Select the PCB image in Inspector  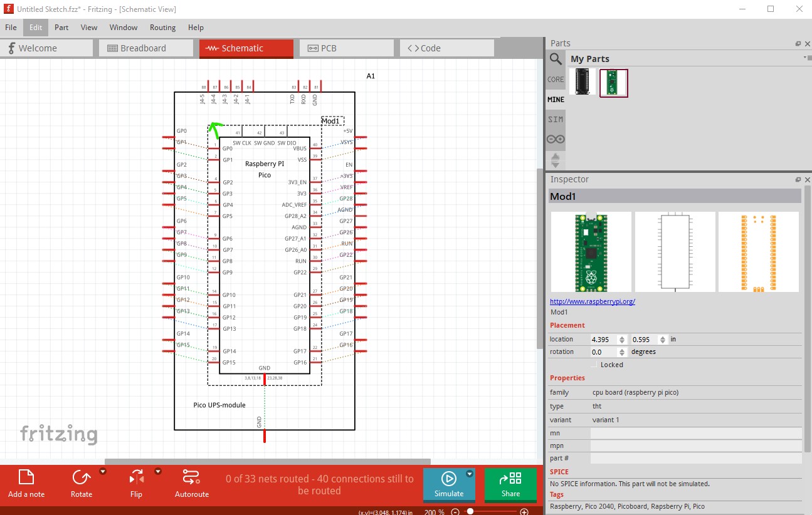759,252
